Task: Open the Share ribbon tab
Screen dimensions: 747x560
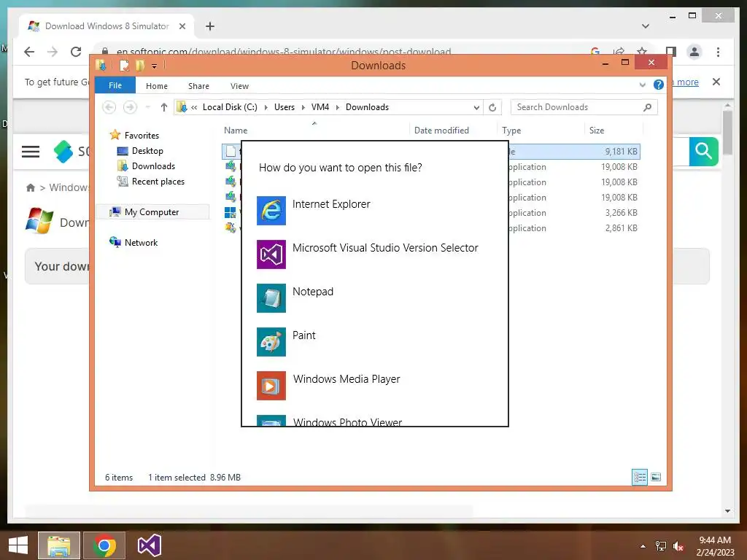Action: coord(198,86)
